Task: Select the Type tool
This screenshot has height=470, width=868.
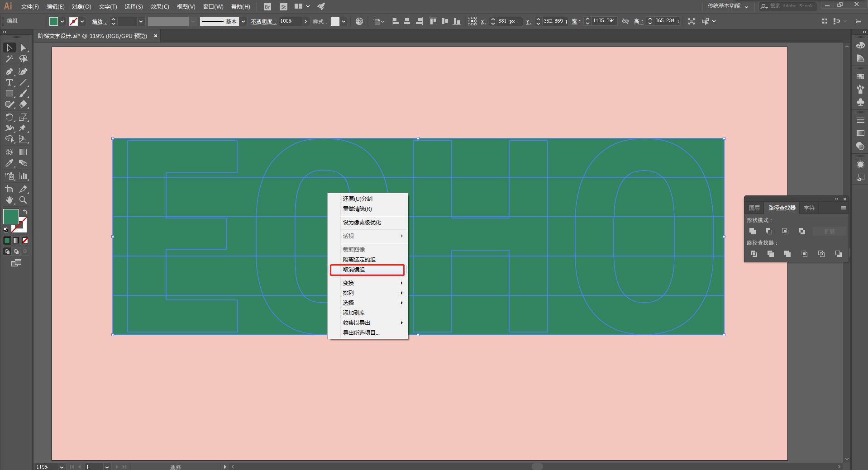Action: (x=9, y=82)
